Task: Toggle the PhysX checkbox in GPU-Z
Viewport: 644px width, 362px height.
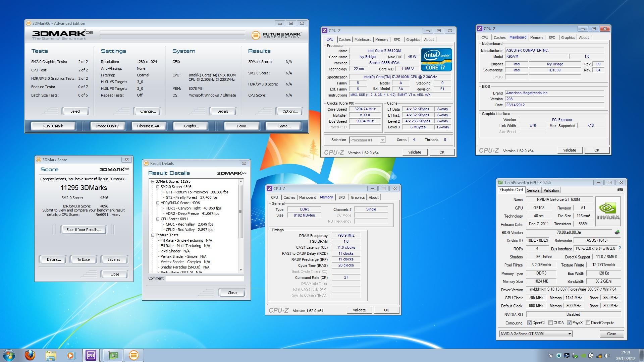Action: (x=569, y=323)
